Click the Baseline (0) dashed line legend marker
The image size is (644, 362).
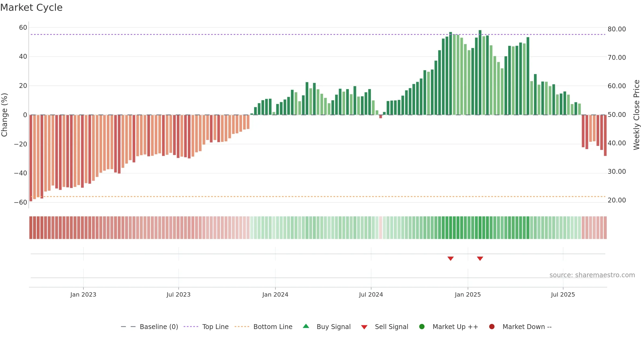[128, 327]
